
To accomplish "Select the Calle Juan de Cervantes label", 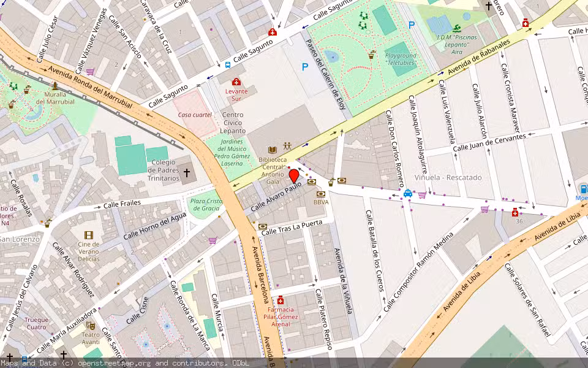I will pyautogui.click(x=489, y=143).
